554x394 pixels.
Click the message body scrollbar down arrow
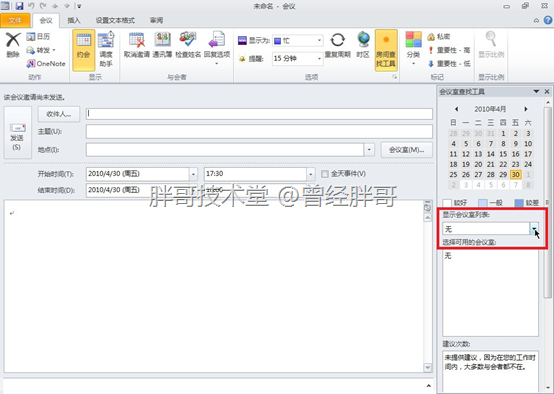[427, 367]
